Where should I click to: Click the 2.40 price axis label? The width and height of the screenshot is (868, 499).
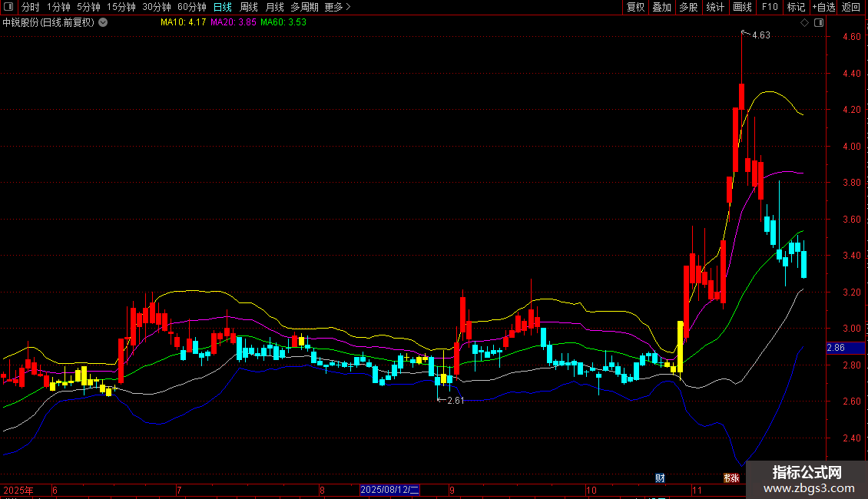(851, 438)
